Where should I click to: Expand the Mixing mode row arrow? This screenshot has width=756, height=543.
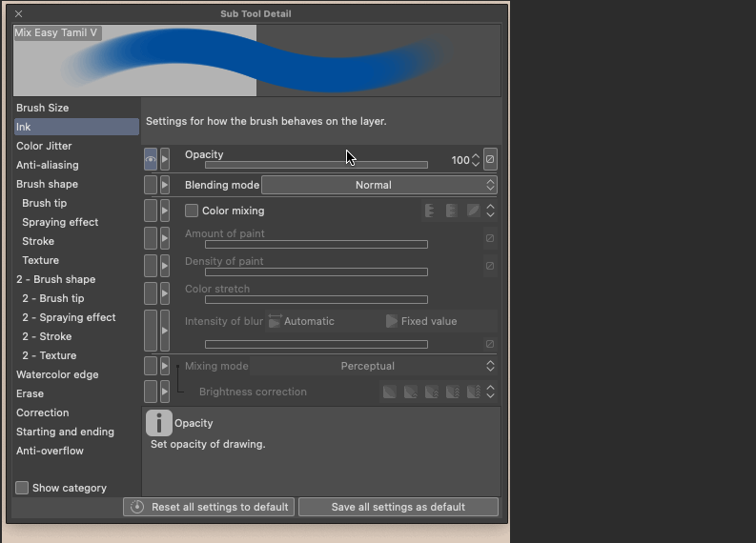point(165,366)
